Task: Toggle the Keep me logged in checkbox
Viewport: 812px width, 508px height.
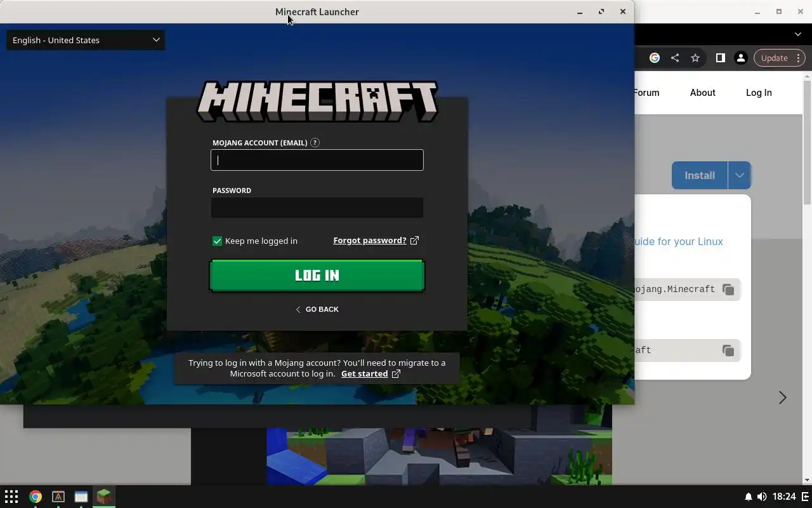Action: 217,241
